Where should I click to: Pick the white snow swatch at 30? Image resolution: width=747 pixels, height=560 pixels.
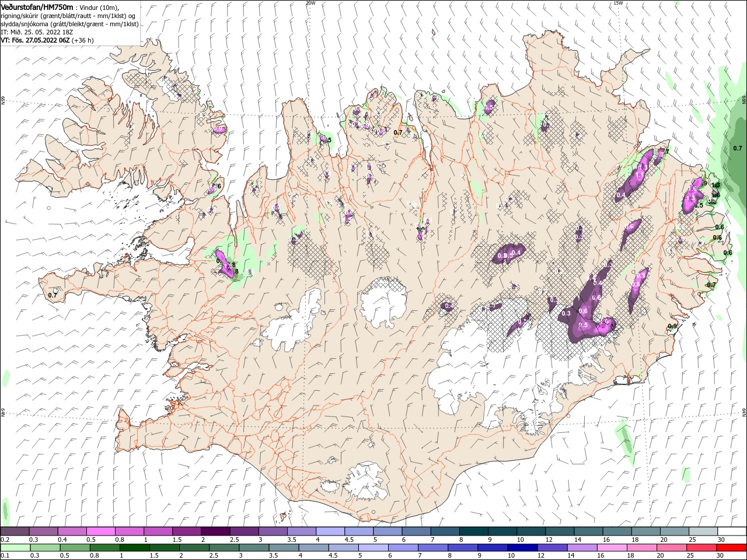732,531
